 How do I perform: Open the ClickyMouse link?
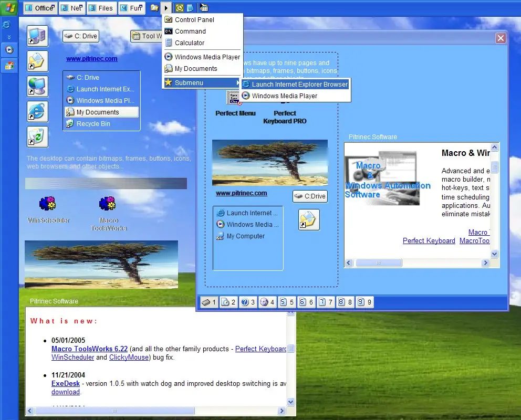pyautogui.click(x=129, y=357)
